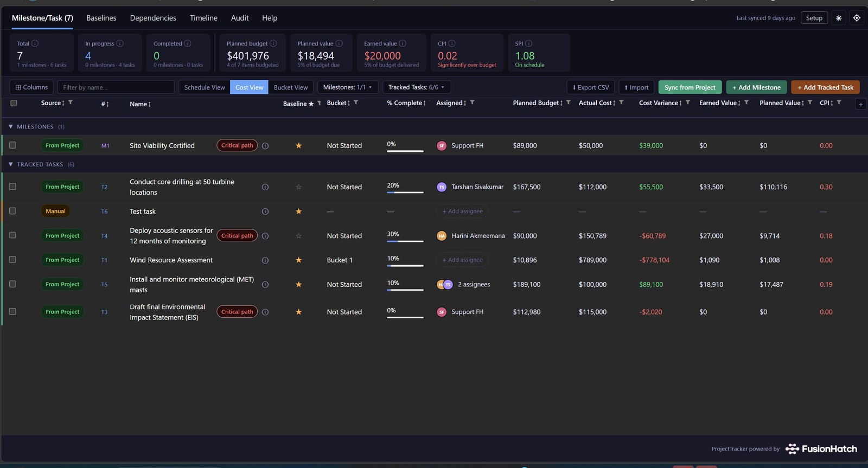This screenshot has height=468, width=868.
Task: Sort by the Cost Variance column
Action: coord(660,103)
